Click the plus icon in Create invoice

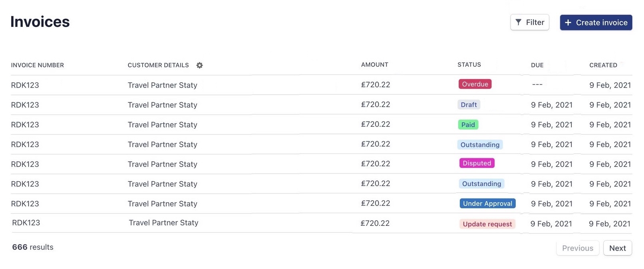(568, 23)
